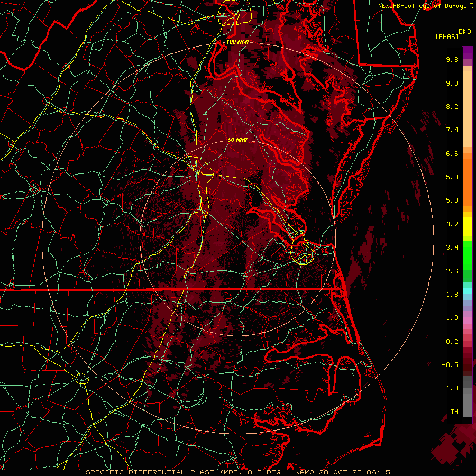Screen dimensions: 476x476
Task: Pick the pink band on the color scale
Action: point(467,321)
